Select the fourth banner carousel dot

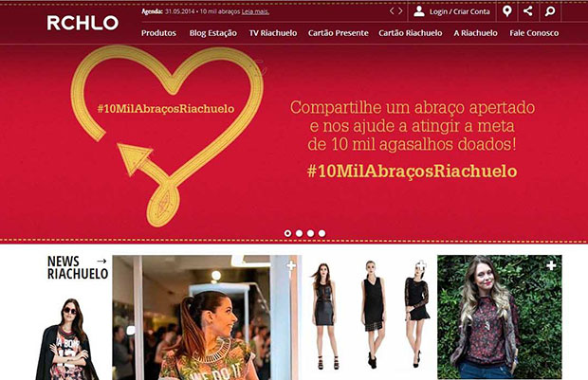tap(322, 233)
